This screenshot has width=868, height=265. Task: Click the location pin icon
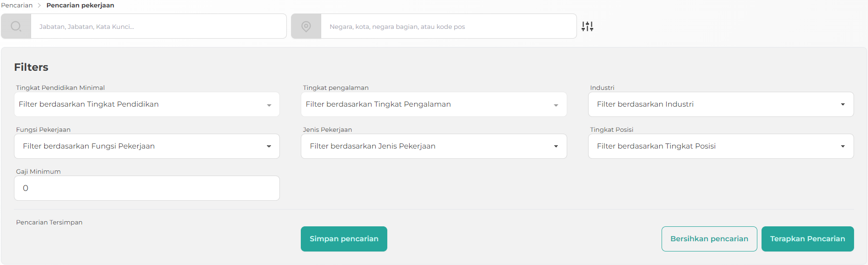point(306,26)
